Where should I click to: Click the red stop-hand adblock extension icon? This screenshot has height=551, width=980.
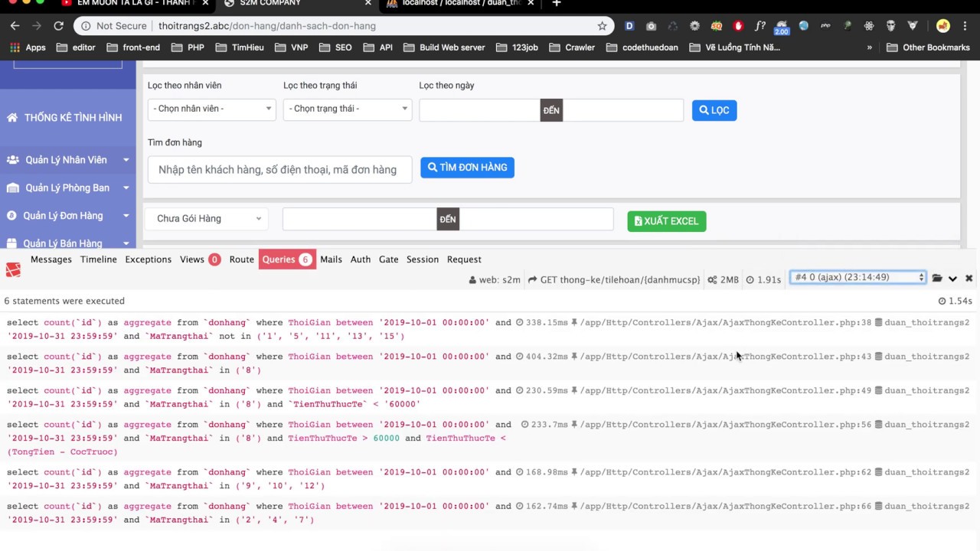pos(738,26)
